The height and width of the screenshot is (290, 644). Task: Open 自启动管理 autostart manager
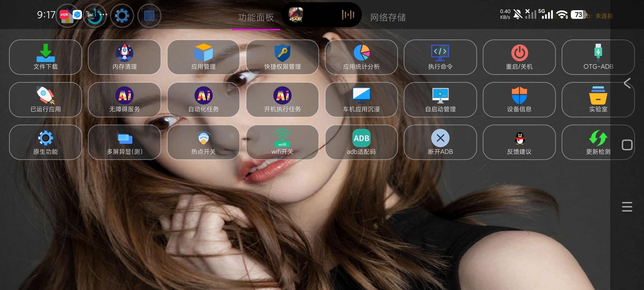(x=440, y=100)
